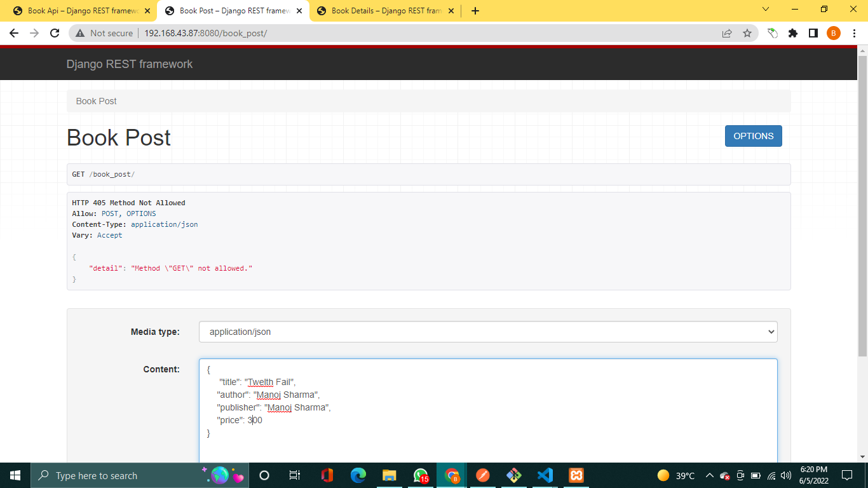Screen dimensions: 868x488
Task: Open a new browser tab
Action: (x=475, y=11)
